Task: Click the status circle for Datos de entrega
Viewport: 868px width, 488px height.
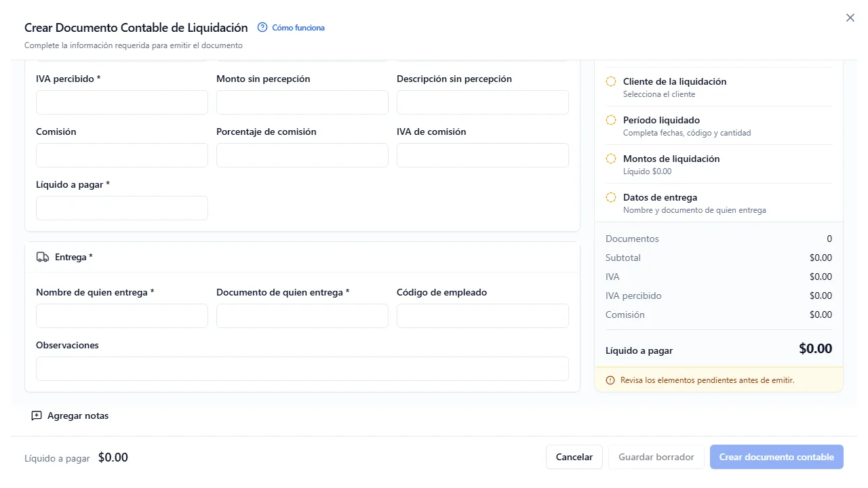Action: 611,197
